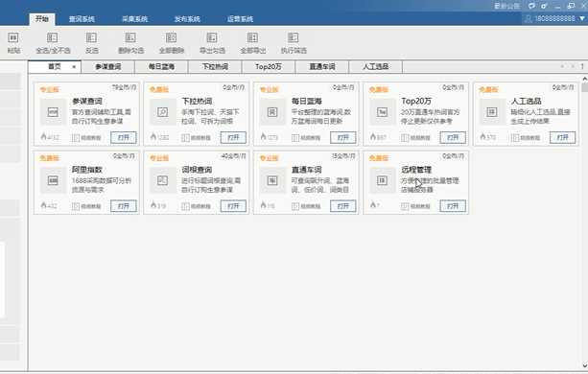The height and width of the screenshot is (374, 588).
Task: Select the Top20万 page tab
Action: 269,67
